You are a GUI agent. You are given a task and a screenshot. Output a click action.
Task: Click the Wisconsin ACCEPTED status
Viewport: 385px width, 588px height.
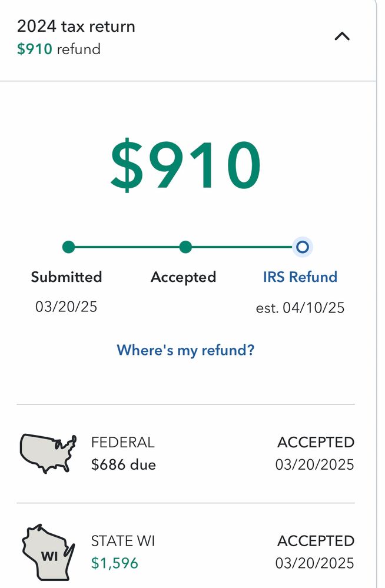(x=316, y=541)
